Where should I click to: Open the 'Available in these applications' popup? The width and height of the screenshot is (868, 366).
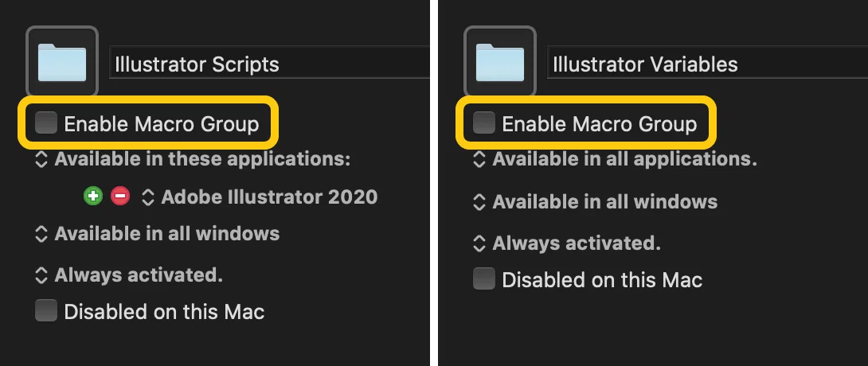coord(193,159)
